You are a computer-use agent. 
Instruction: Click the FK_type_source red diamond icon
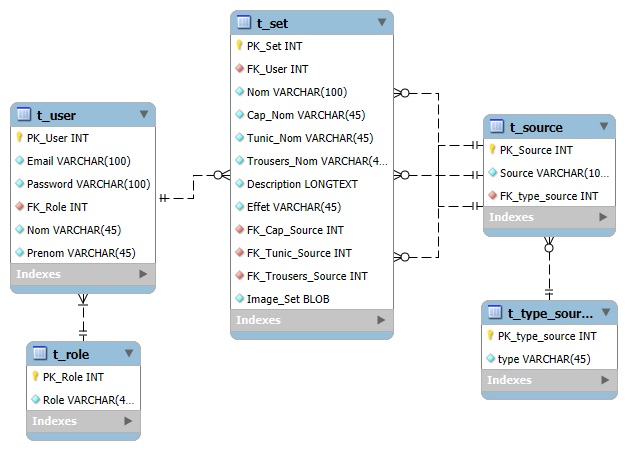point(493,195)
